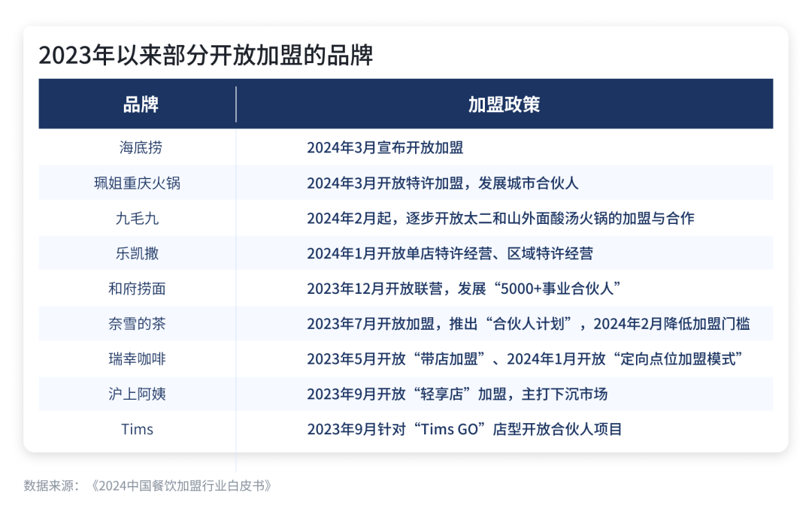Click the policy mentioning 发展城市合伙人
Viewport: 812px width, 511px height.
[442, 183]
